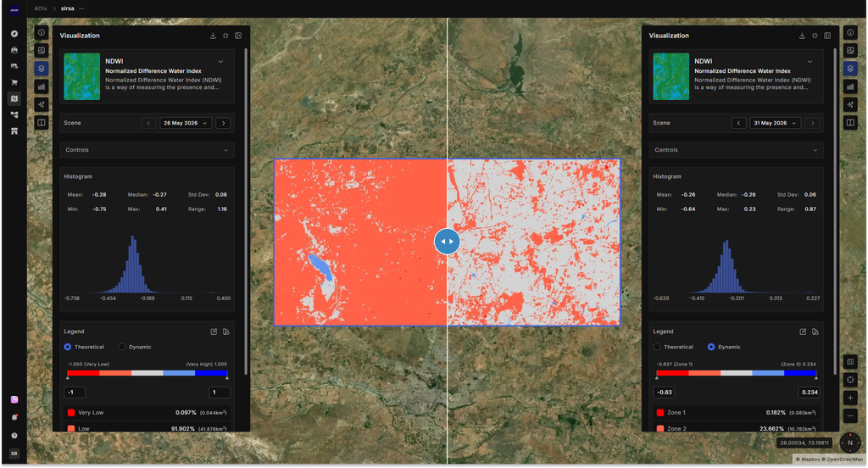Edit the legend maximum field showing 0.234
The height and width of the screenshot is (468, 868).
[809, 393]
